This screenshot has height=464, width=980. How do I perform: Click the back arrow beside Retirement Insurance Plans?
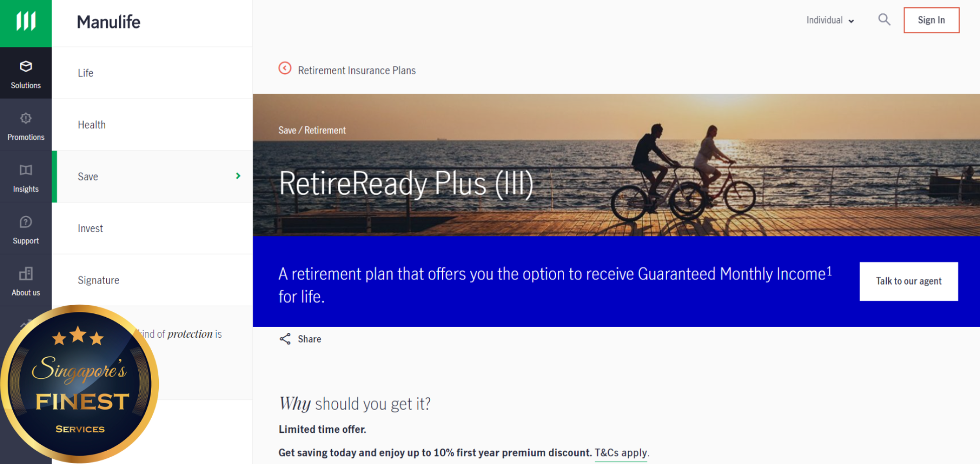click(285, 69)
